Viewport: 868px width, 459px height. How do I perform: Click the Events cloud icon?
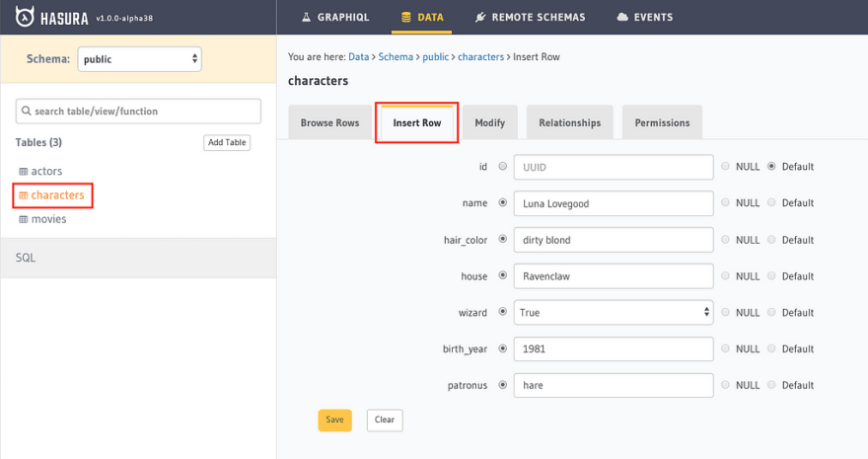(622, 17)
